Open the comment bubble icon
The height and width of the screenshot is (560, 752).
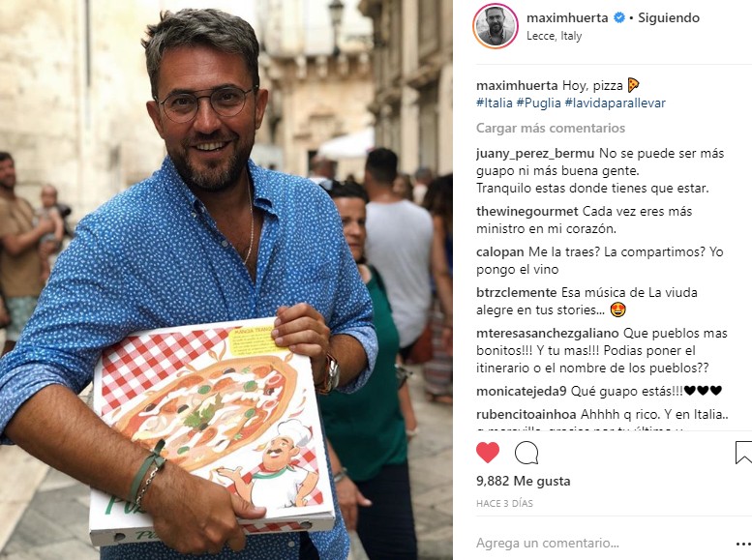point(526,453)
